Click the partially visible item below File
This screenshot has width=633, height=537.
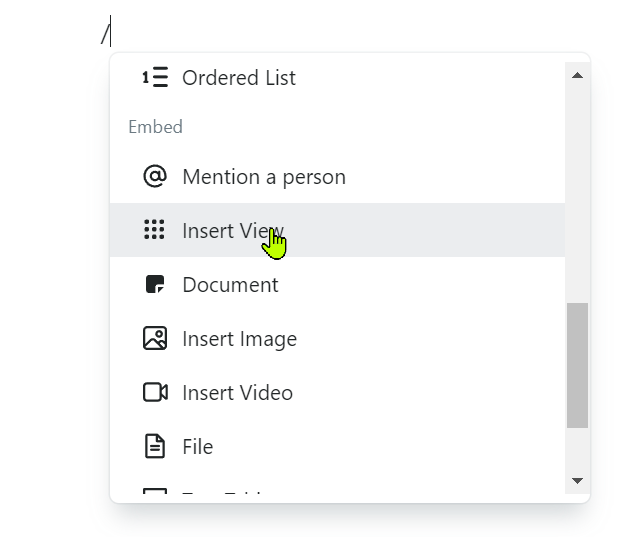click(220, 494)
